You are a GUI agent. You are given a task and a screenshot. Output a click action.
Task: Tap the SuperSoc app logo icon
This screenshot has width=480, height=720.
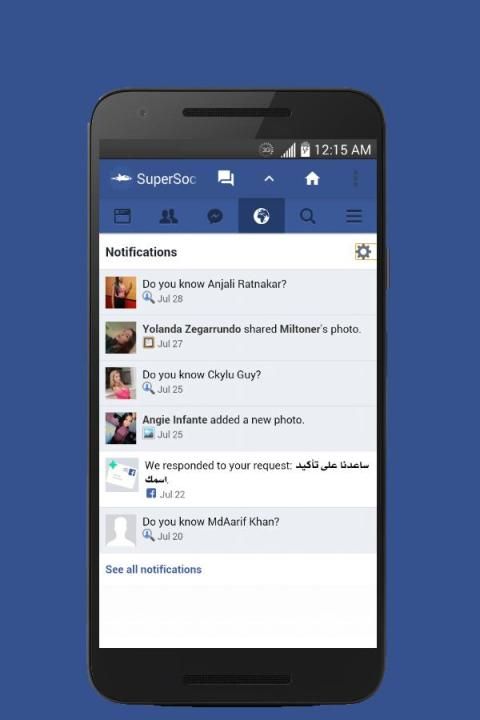(121, 178)
